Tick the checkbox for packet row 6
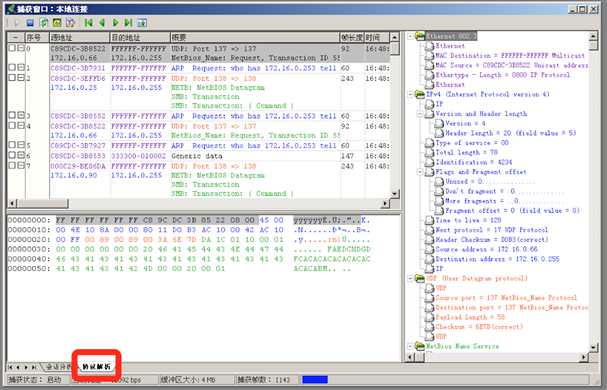The image size is (607, 390). tap(12, 155)
